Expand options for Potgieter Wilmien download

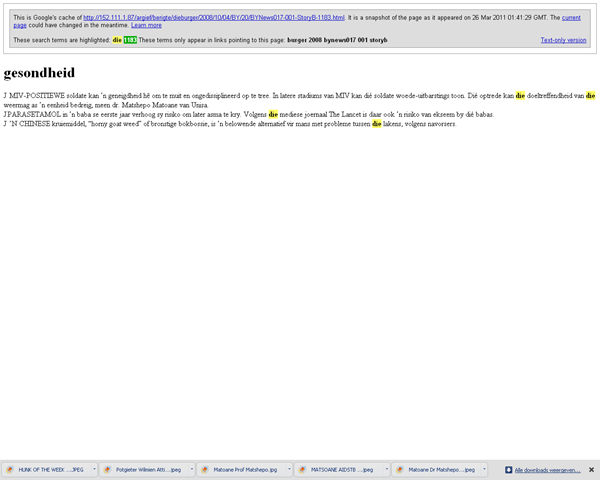tap(192, 469)
